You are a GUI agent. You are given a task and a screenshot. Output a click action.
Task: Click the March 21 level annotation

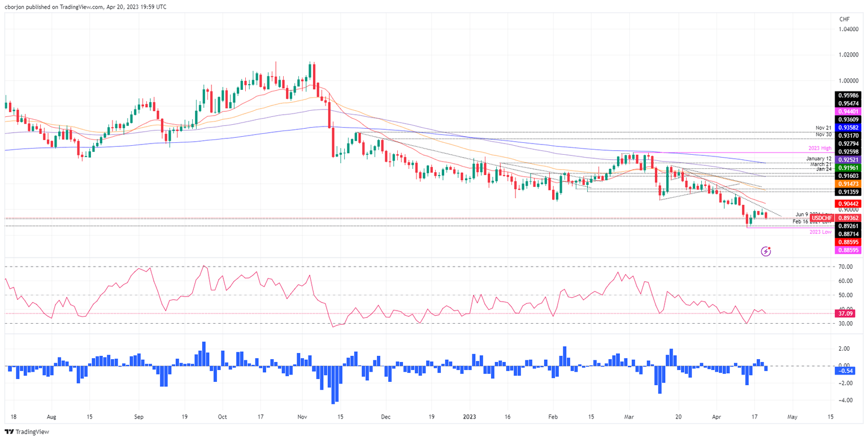(x=821, y=164)
